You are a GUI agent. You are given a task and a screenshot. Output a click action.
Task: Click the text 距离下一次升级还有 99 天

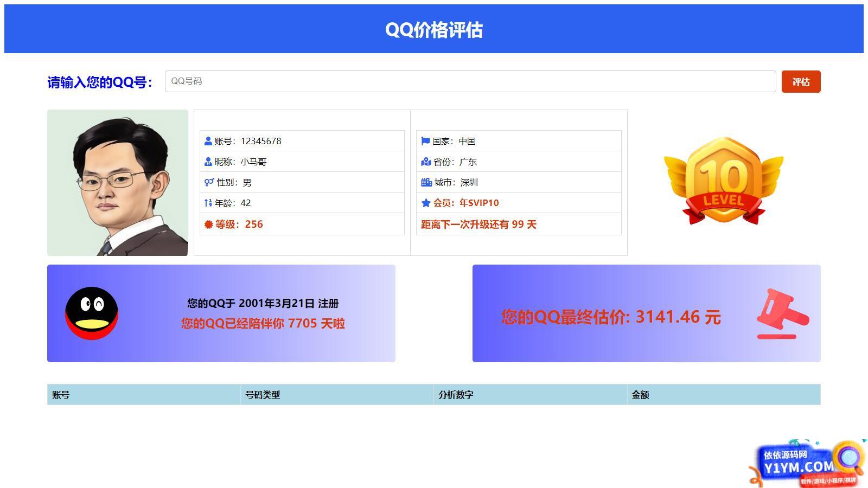[x=478, y=224]
